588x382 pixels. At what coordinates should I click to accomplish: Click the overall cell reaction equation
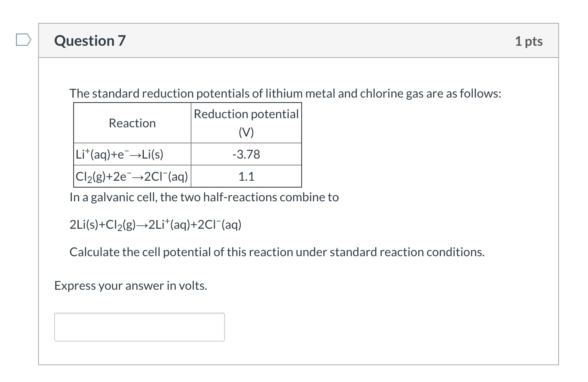pyautogui.click(x=155, y=225)
